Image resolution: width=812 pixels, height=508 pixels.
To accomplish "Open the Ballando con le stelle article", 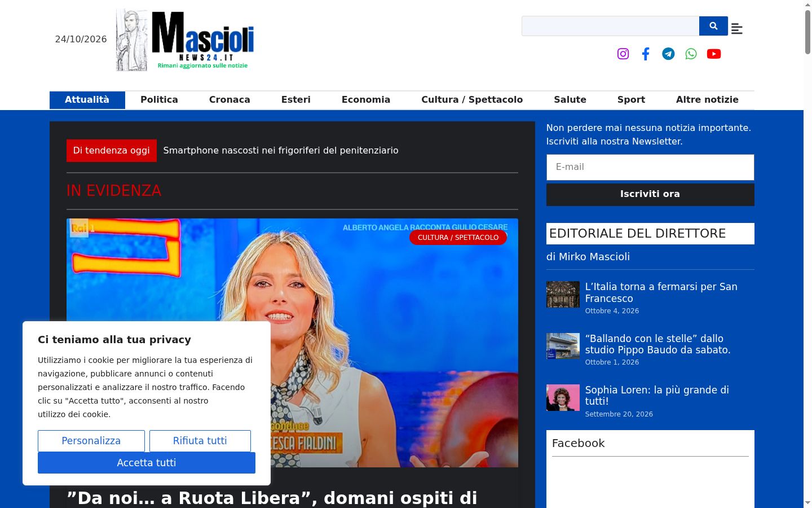I will point(658,344).
